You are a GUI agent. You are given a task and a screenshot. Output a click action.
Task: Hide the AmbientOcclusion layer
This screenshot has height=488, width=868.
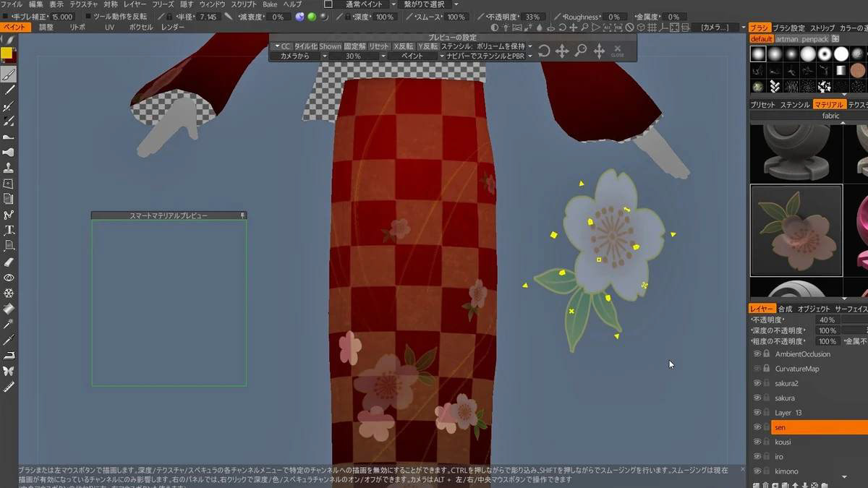(757, 354)
